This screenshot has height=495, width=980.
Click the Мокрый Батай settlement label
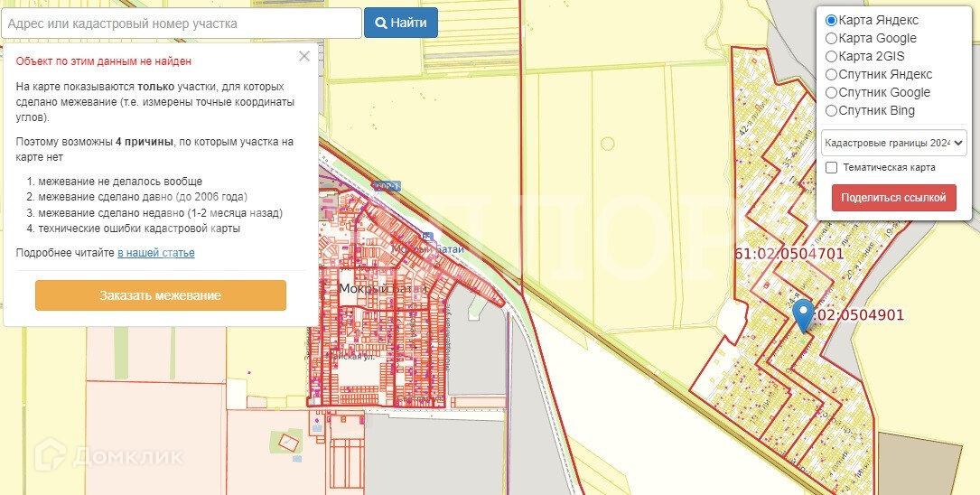(383, 289)
